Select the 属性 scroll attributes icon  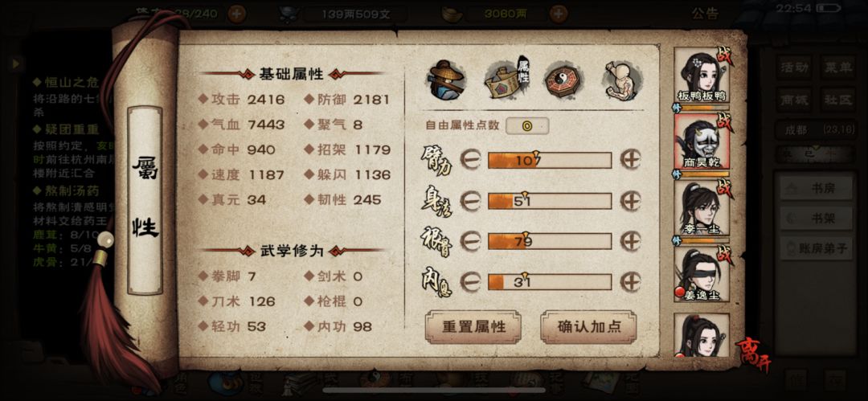[x=506, y=80]
